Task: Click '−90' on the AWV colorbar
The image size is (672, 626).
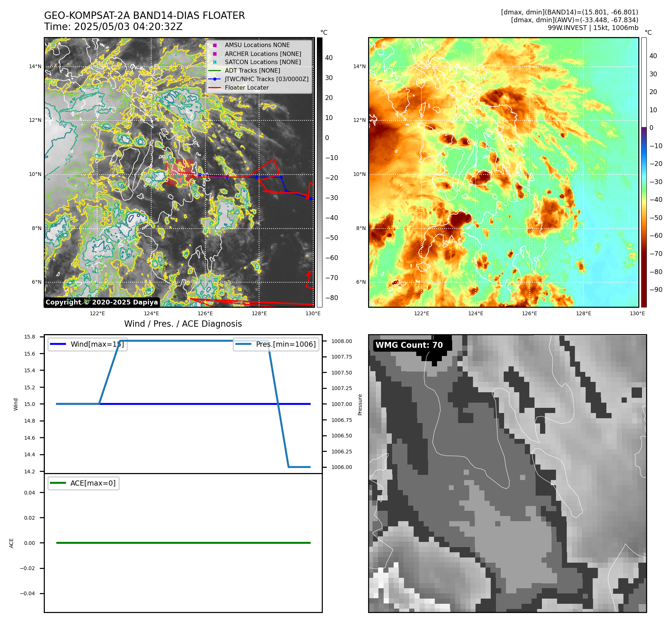Action: [656, 290]
